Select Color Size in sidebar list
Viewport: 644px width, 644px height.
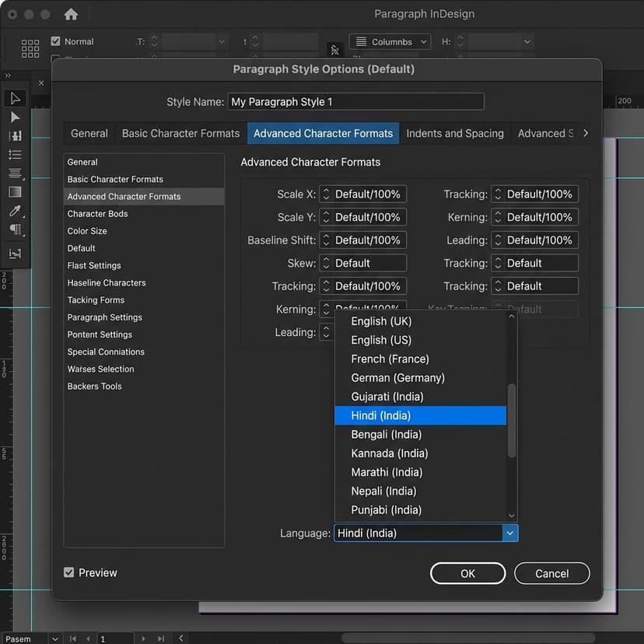(144, 231)
